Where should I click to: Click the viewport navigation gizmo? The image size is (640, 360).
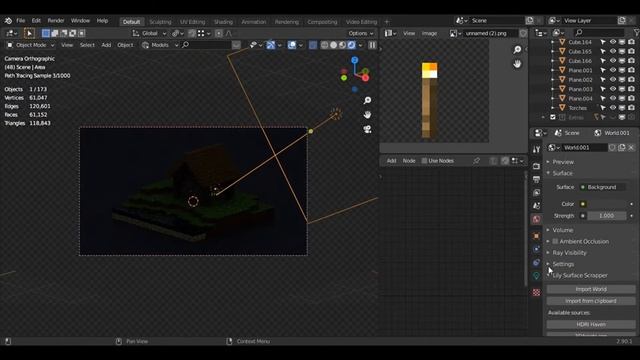coord(355,74)
